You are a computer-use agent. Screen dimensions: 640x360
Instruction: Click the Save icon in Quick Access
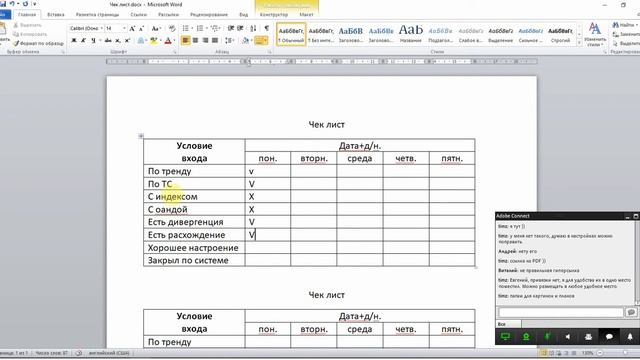coord(3,4)
